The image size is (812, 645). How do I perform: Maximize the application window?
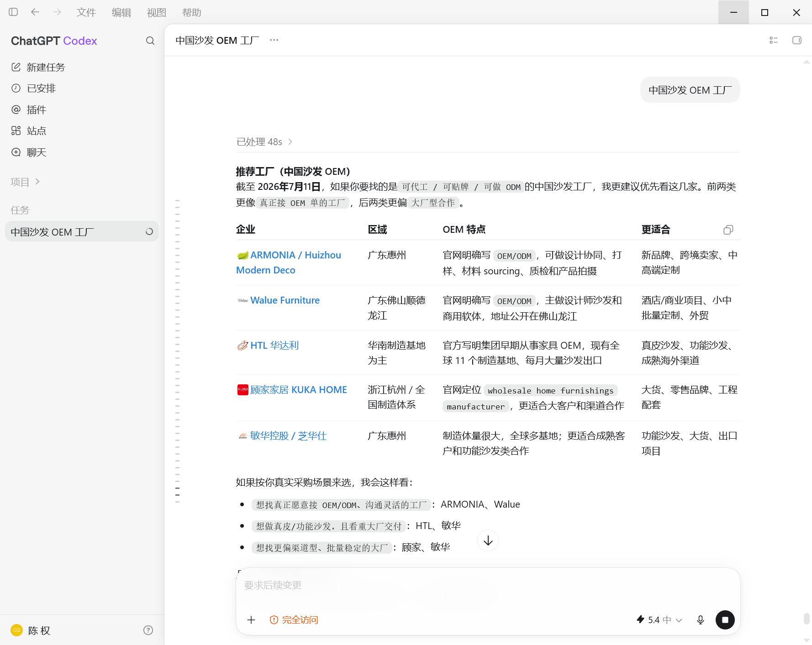coord(765,12)
